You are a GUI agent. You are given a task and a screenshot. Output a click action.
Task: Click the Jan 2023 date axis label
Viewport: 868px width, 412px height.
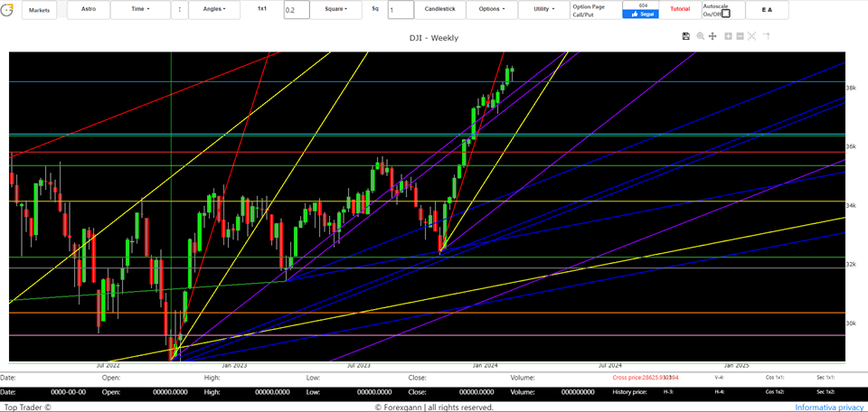(234, 366)
